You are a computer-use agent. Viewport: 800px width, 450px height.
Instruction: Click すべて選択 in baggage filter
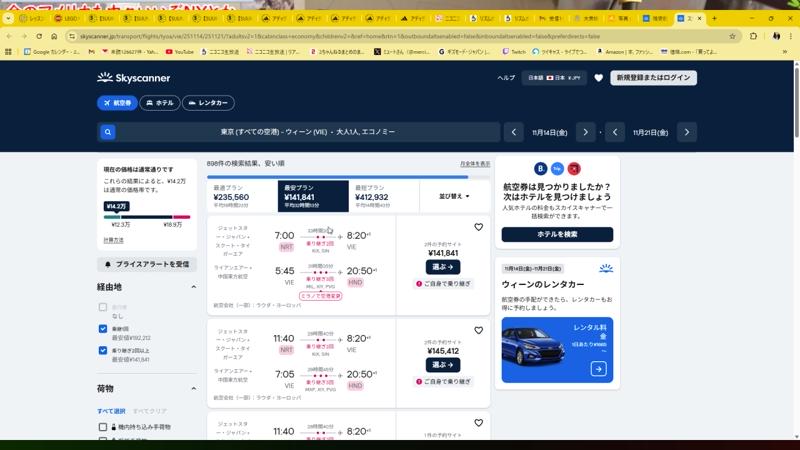pyautogui.click(x=111, y=411)
